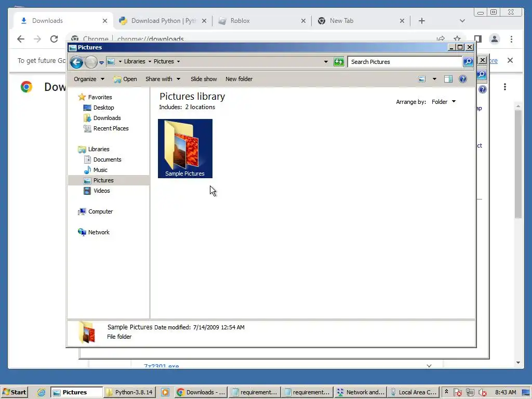Open Local Area Connection taskbar item

coord(413,392)
